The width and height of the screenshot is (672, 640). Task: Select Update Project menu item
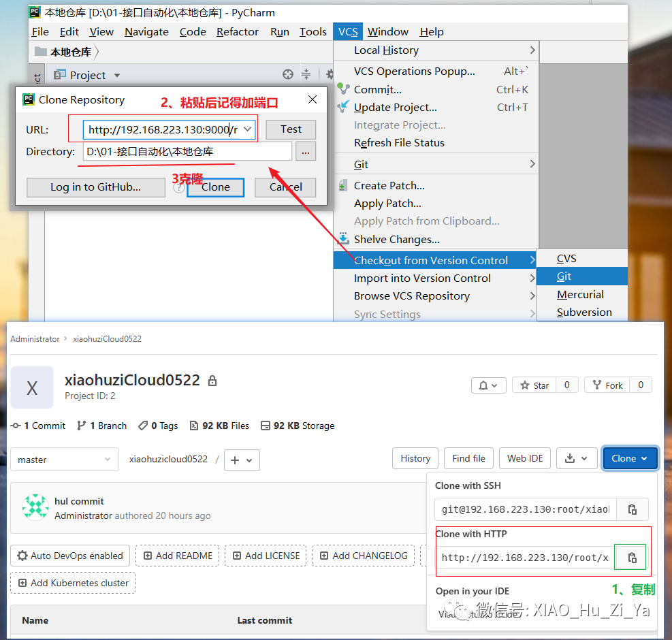[436, 107]
